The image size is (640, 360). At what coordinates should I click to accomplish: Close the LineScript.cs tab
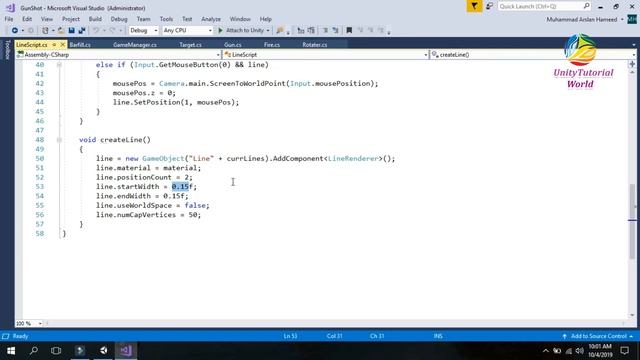(x=62, y=44)
